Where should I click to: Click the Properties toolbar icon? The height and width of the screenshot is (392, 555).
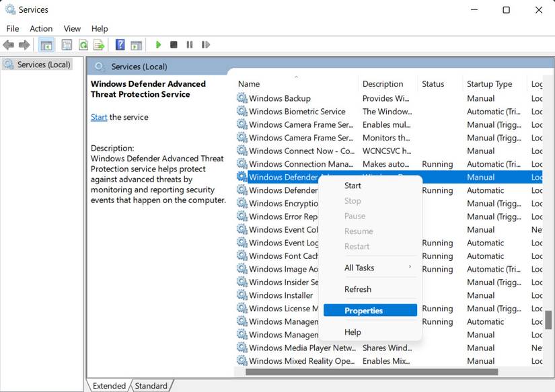(x=67, y=44)
